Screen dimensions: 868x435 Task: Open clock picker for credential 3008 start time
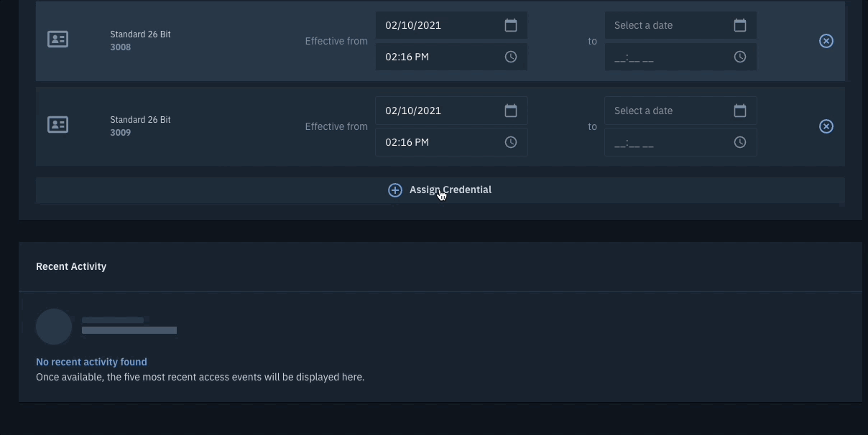511,57
